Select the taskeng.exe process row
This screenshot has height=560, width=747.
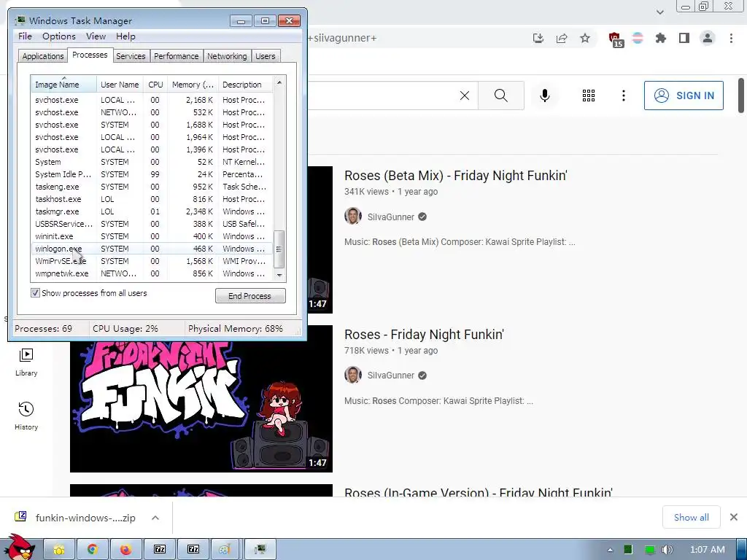point(152,187)
